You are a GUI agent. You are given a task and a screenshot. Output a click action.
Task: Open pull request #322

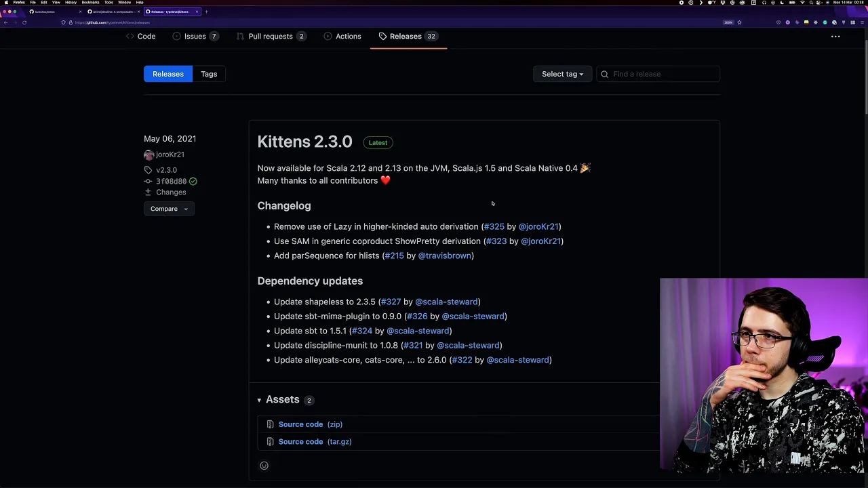tap(462, 360)
